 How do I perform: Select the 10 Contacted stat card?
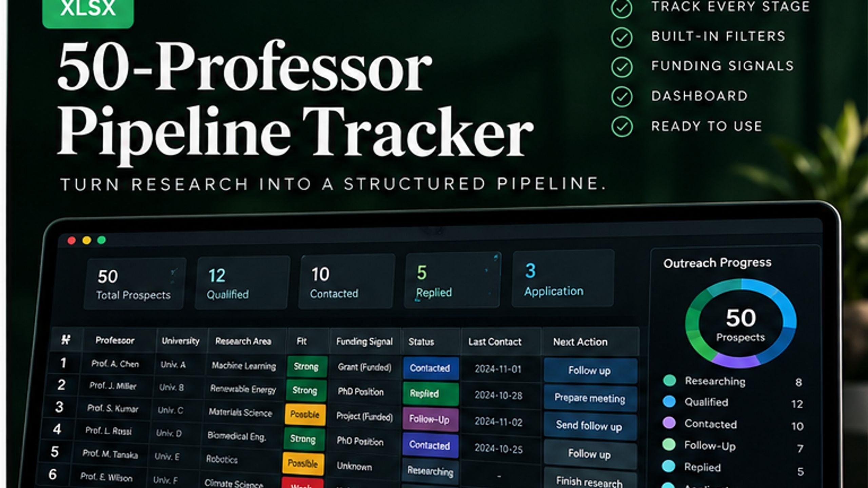(347, 282)
